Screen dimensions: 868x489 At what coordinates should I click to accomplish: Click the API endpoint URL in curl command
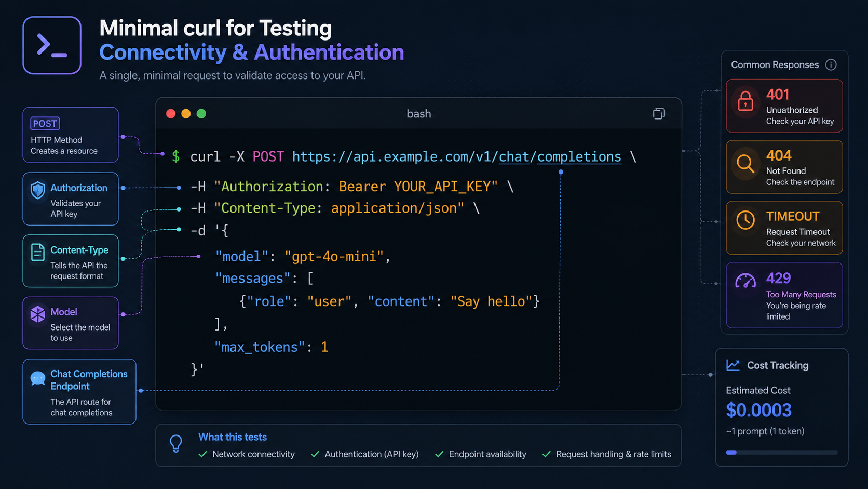[456, 156]
